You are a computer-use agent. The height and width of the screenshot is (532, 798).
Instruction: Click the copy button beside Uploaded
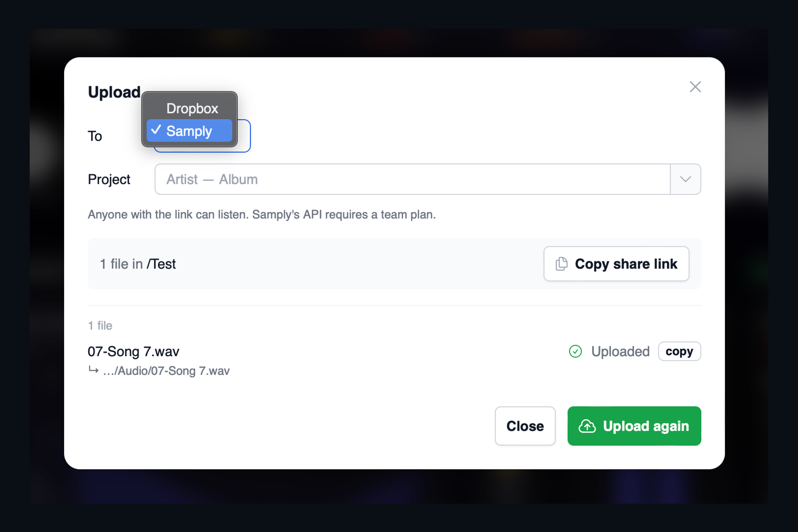pos(679,351)
